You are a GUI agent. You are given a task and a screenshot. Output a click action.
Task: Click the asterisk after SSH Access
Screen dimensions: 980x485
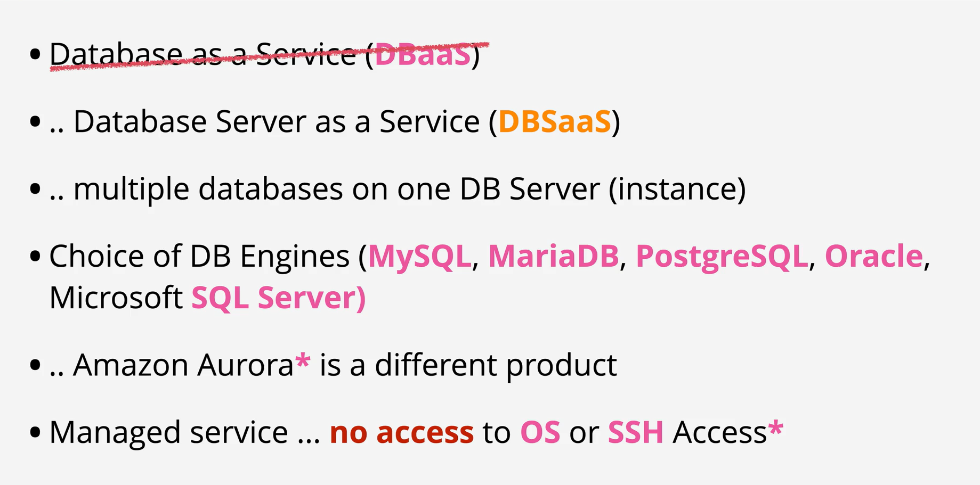coord(776,428)
